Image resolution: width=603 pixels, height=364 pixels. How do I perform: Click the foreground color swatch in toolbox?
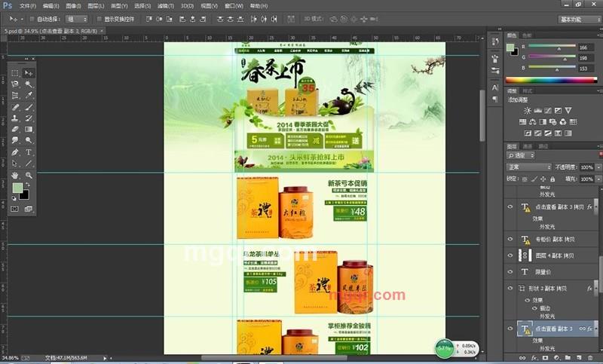point(17,188)
